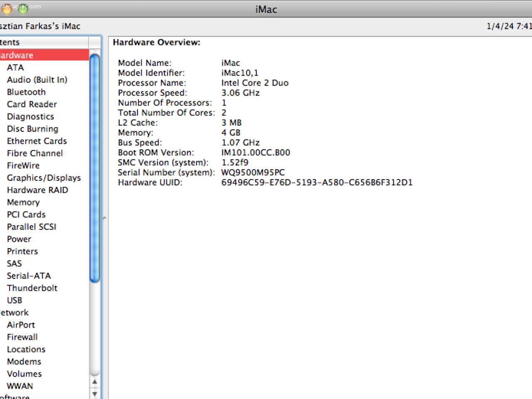This screenshot has width=532, height=399.
Task: Open the Power section
Action: [19, 239]
